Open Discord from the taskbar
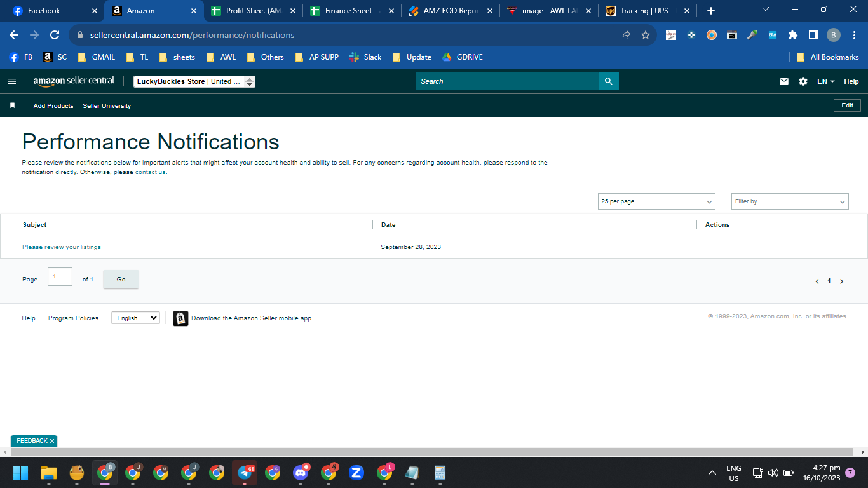Image resolution: width=868 pixels, height=488 pixels. click(301, 473)
